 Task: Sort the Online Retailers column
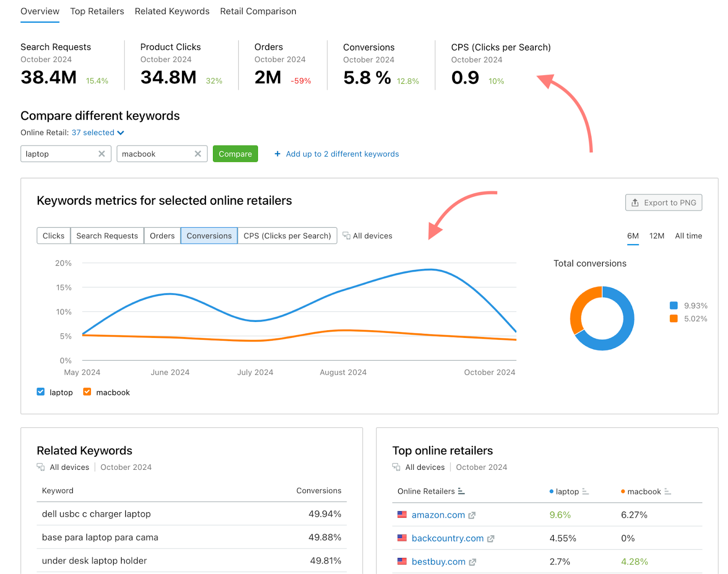pos(461,491)
